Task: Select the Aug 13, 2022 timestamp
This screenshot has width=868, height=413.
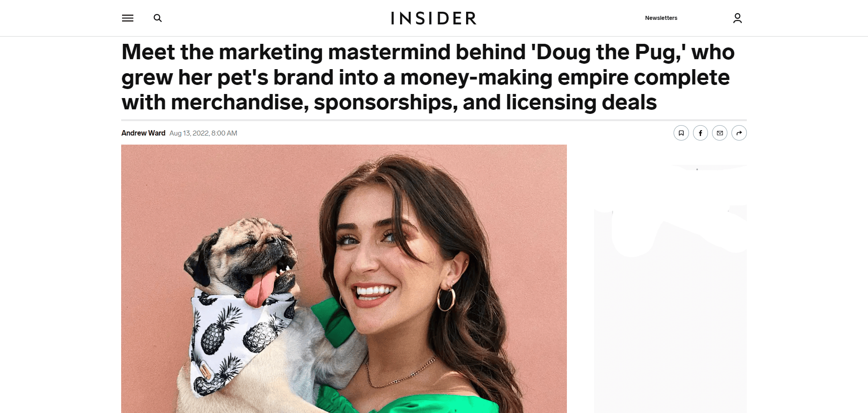Action: pyautogui.click(x=203, y=133)
